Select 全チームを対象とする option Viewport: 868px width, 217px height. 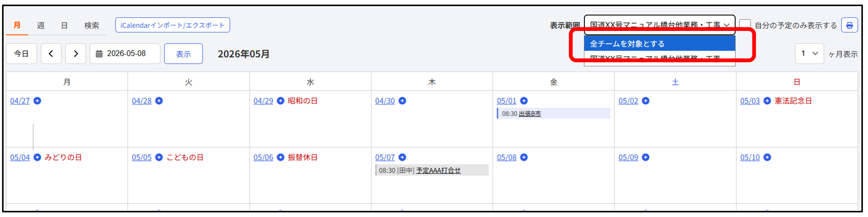pos(659,44)
